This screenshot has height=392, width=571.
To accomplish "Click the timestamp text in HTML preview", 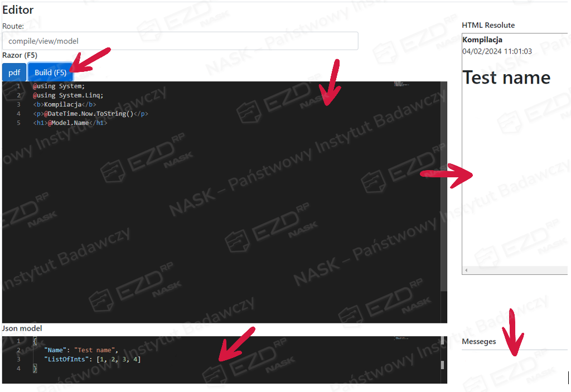I will (497, 51).
